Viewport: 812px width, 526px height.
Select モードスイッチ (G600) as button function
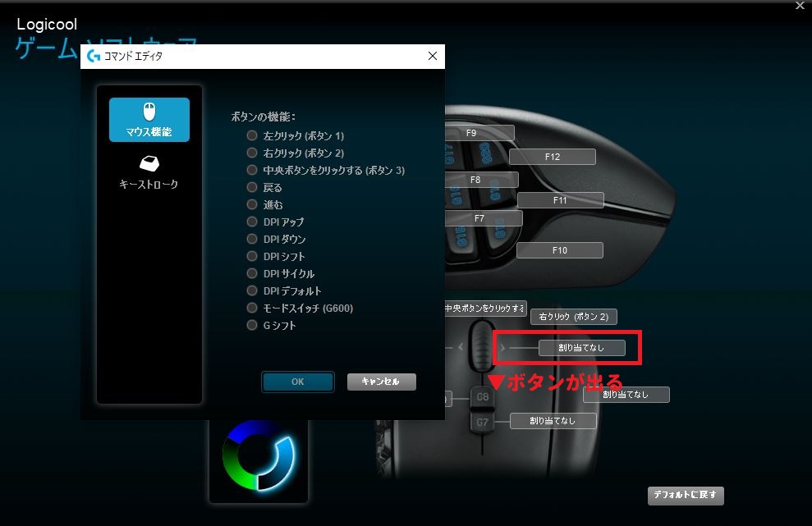click(x=252, y=308)
